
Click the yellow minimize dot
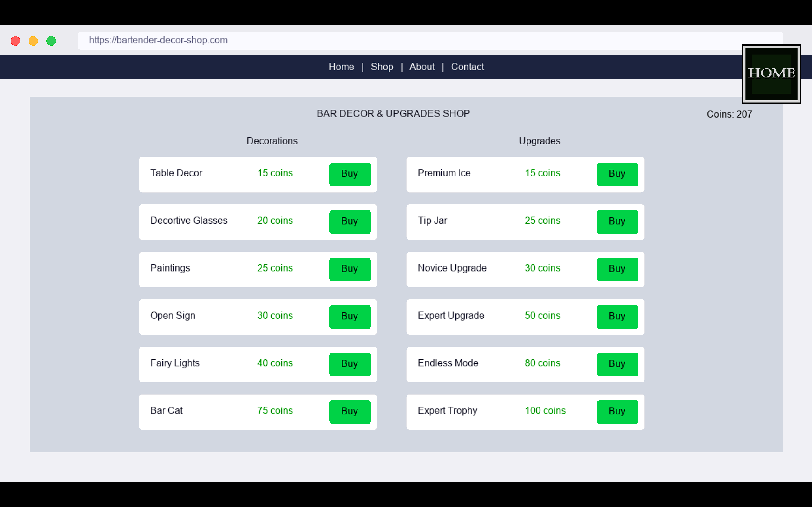pos(33,41)
